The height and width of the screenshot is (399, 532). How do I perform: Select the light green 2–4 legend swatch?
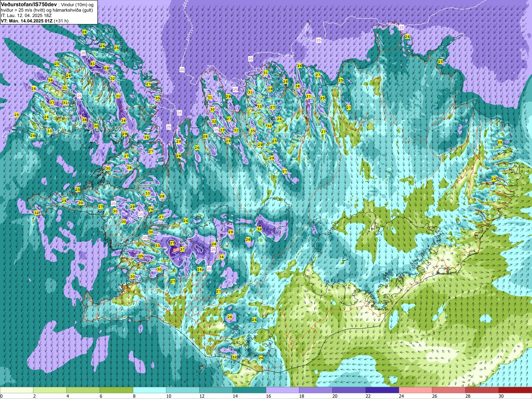tap(50, 390)
